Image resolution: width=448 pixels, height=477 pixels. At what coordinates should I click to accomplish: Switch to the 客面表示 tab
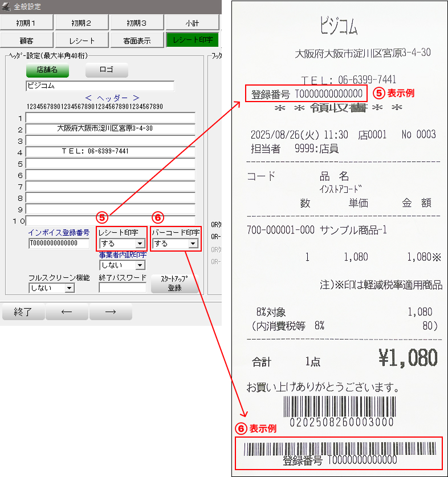[x=137, y=41]
